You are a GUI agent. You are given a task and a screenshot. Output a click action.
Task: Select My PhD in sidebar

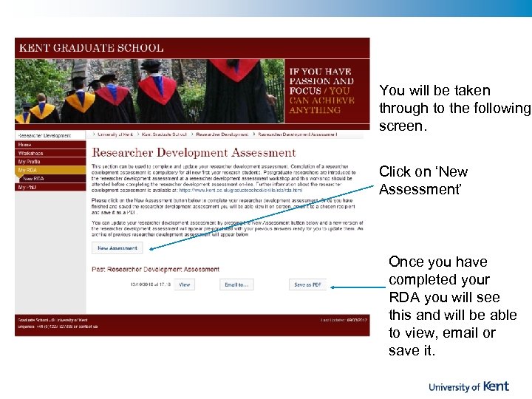(x=50, y=187)
